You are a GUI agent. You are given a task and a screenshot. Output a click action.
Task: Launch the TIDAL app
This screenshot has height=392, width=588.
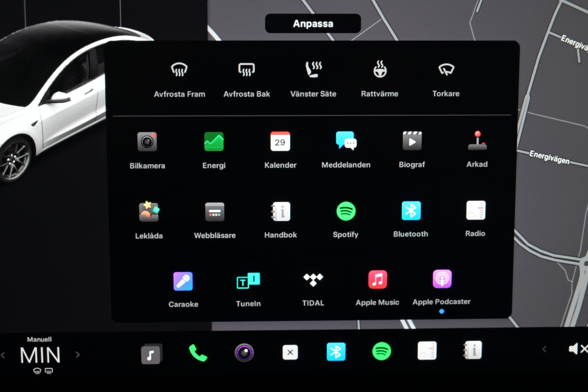pos(313,289)
